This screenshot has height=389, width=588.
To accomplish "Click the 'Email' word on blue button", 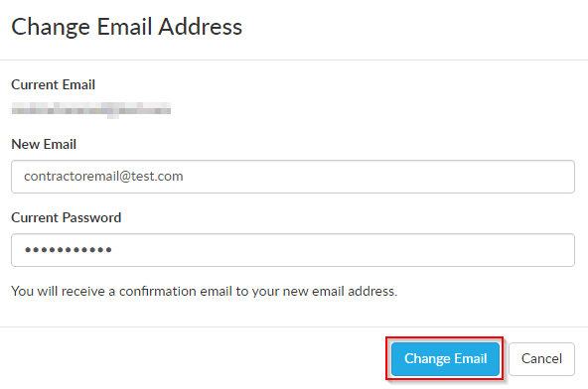I will coord(470,358).
